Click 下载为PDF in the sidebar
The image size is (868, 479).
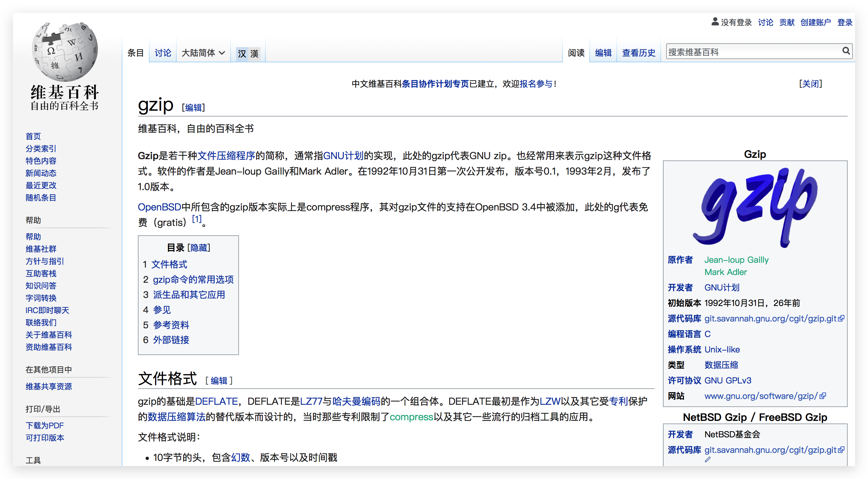45,425
